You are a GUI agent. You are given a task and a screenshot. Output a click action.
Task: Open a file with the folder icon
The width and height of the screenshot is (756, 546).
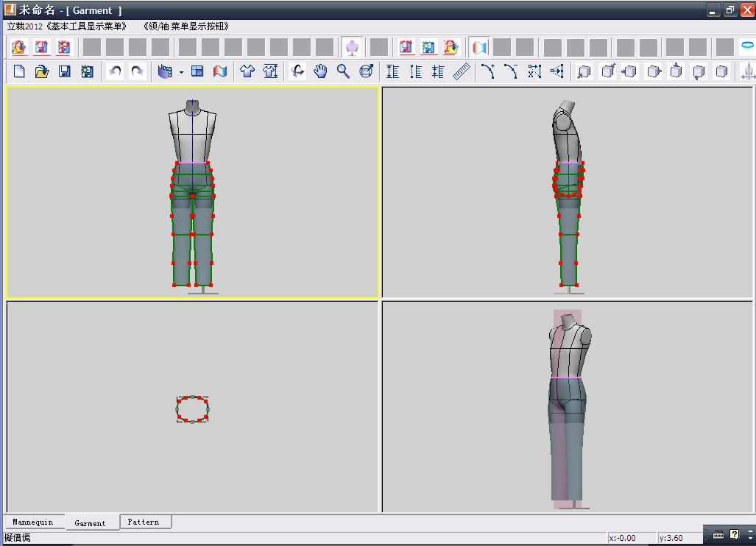click(x=42, y=71)
